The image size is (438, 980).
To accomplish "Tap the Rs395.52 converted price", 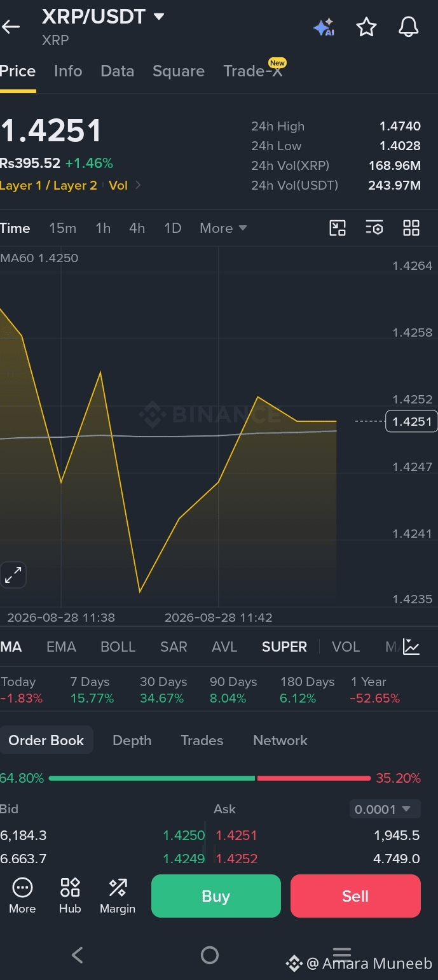I will pos(30,164).
